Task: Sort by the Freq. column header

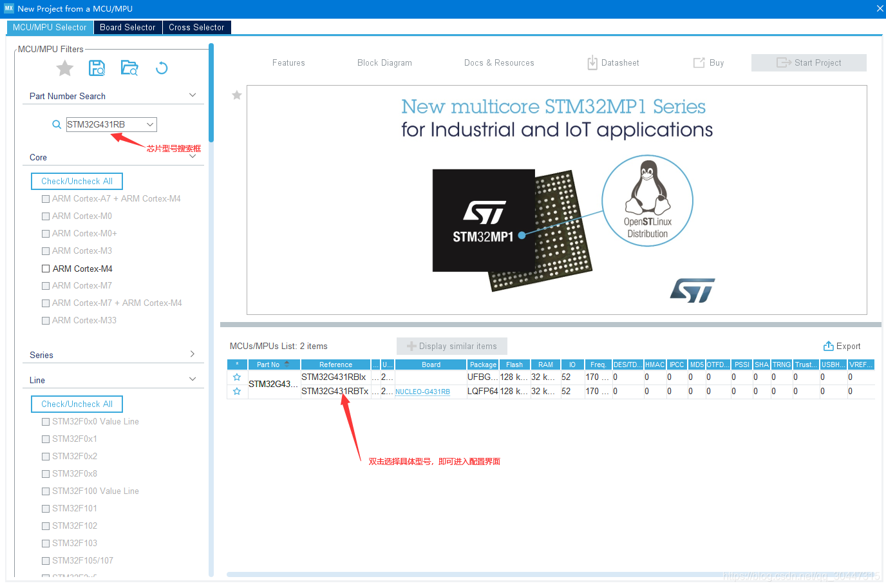Action: pos(598,365)
